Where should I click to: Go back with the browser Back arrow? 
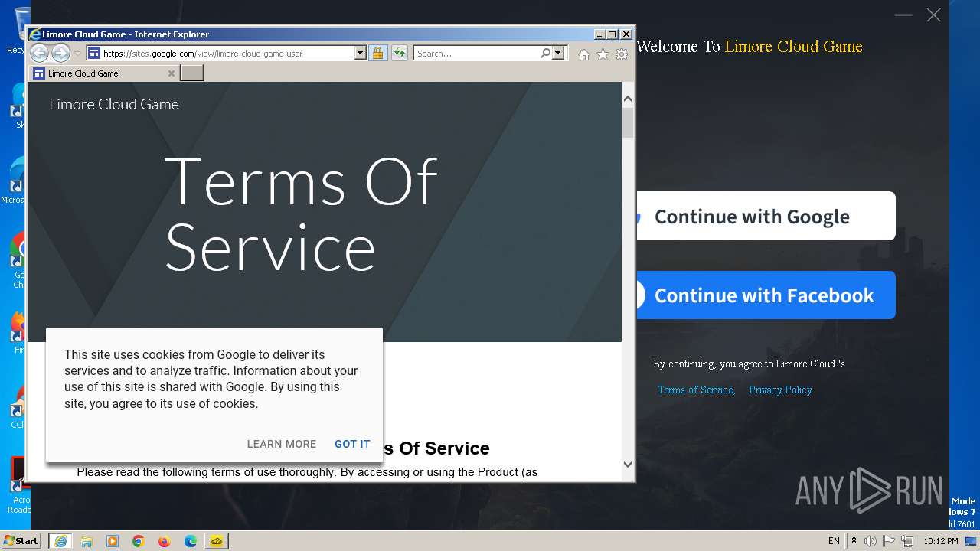pos(39,53)
